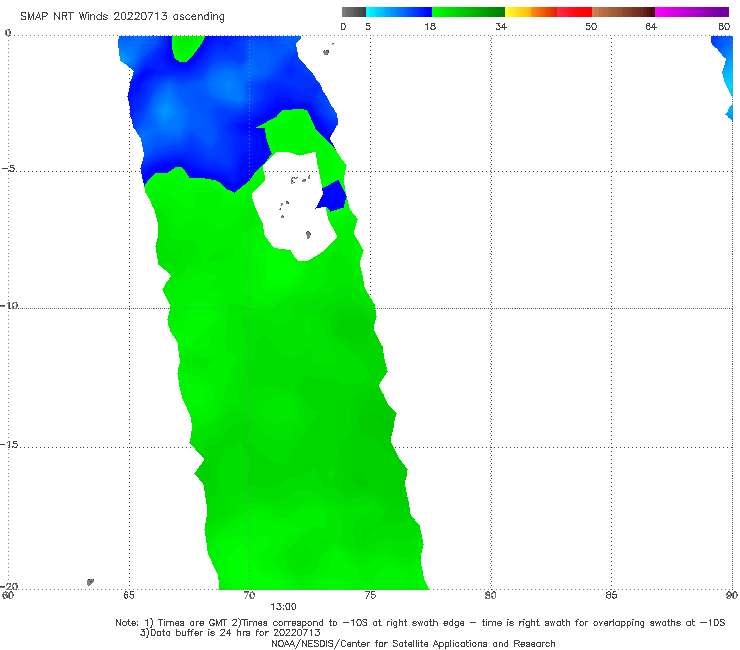Viewport: 740px width, 650px height.
Task: Click the longitude axis label '85'
Action: tap(611, 595)
